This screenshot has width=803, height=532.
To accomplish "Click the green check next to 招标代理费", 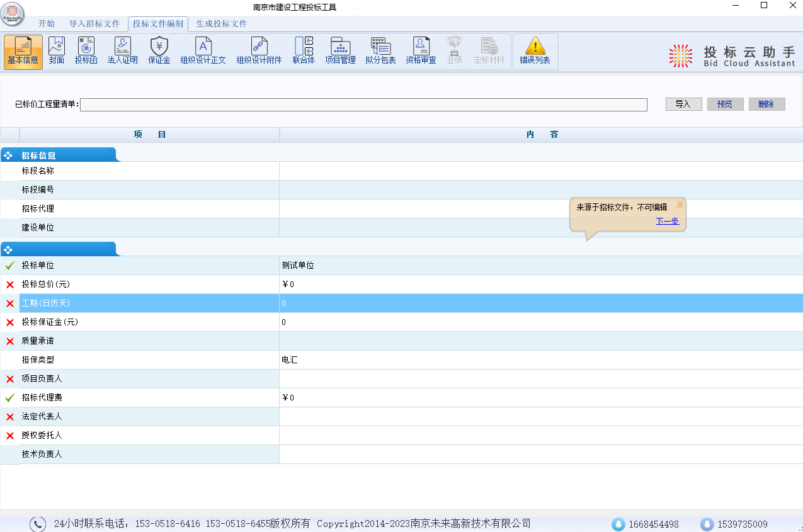I will click(10, 398).
